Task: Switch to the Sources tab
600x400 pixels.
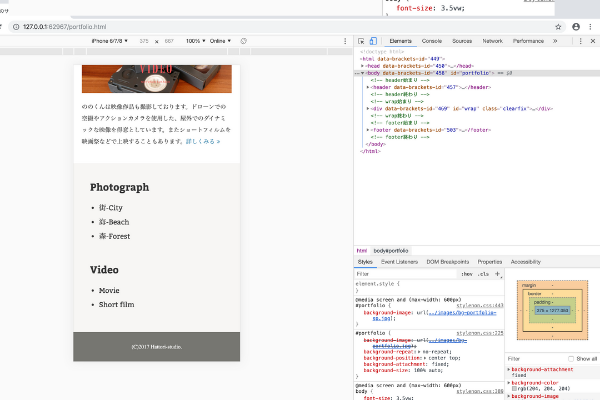Action: (x=462, y=41)
